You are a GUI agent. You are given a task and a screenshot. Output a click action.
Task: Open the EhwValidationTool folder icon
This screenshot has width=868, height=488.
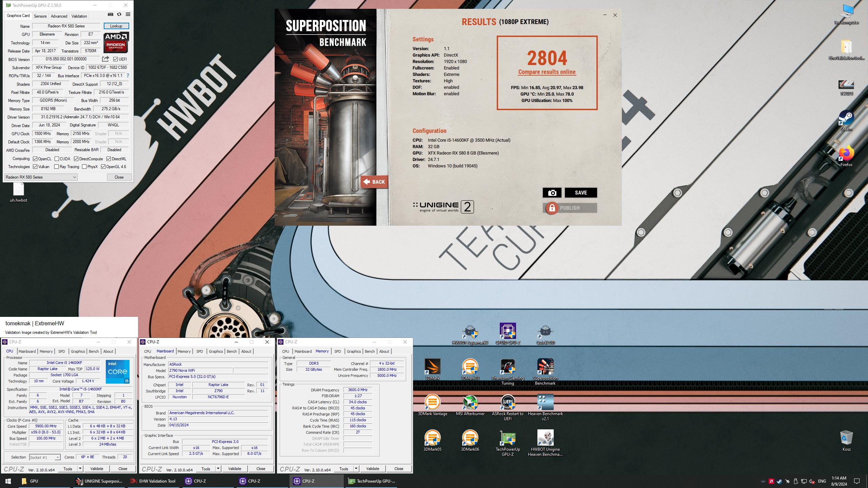(x=846, y=49)
